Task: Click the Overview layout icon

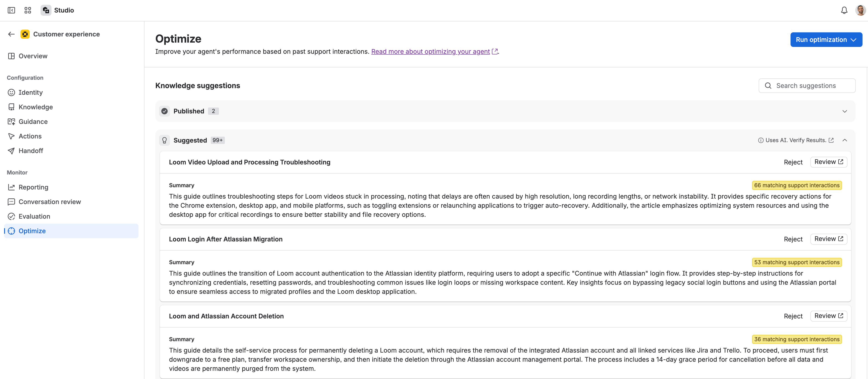Action: pos(11,56)
